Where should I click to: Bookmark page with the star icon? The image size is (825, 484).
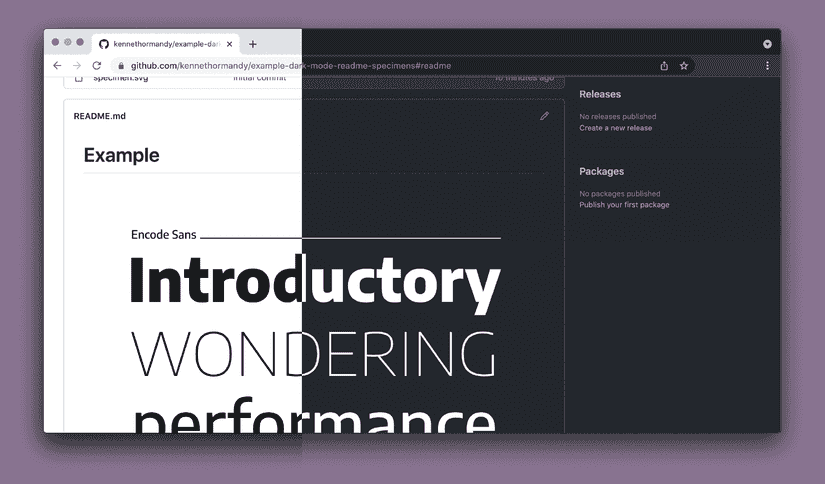click(683, 66)
